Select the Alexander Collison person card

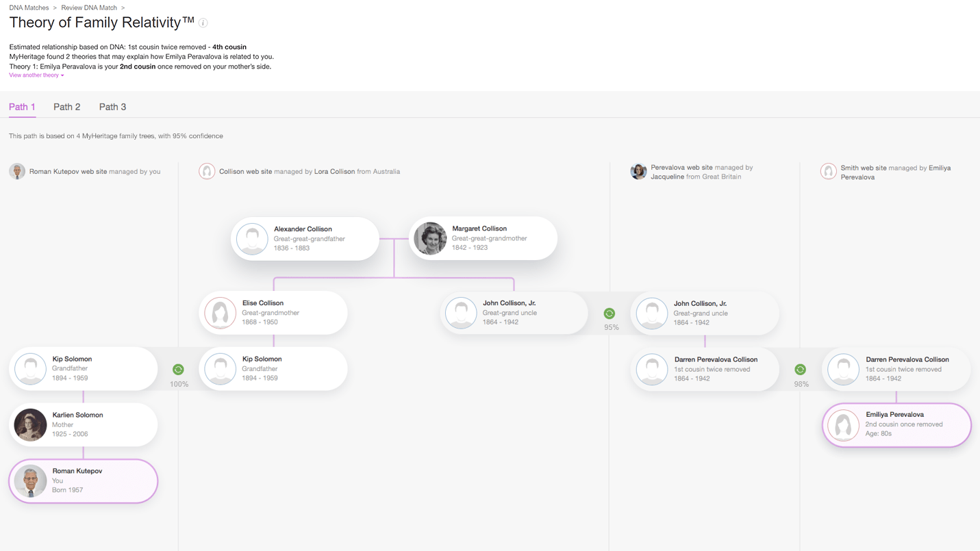pos(305,239)
